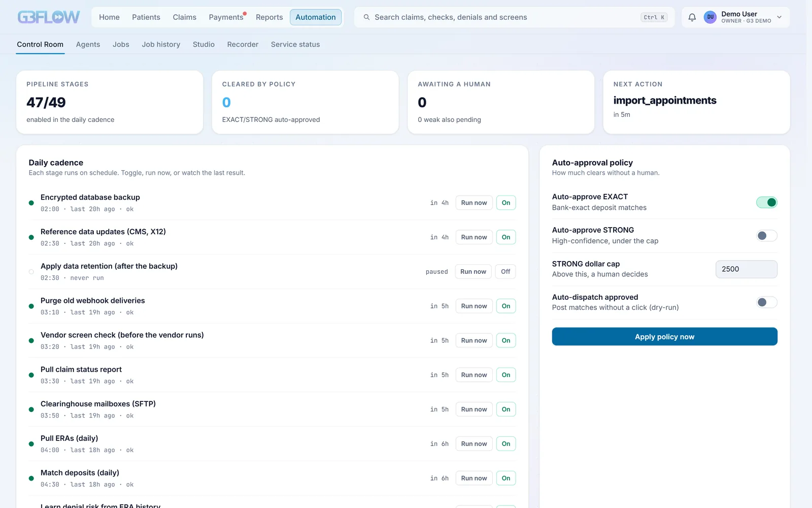Select the Automation menu item
This screenshot has height=508, width=812.
(316, 17)
